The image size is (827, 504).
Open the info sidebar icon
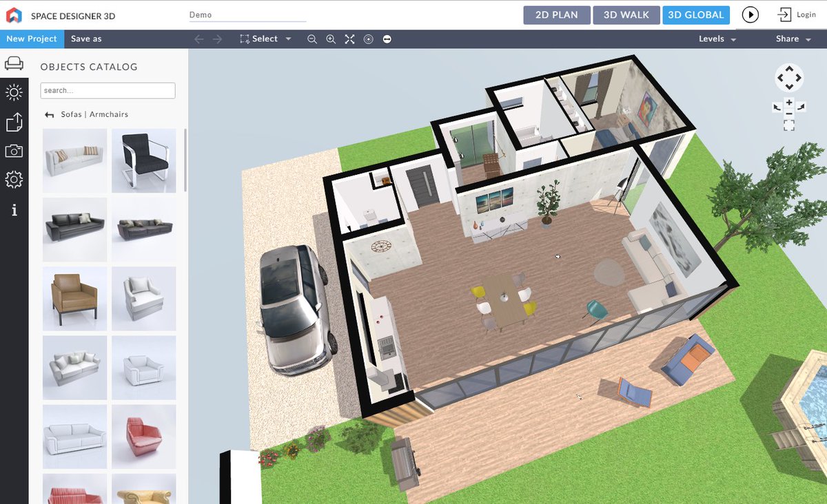click(14, 210)
